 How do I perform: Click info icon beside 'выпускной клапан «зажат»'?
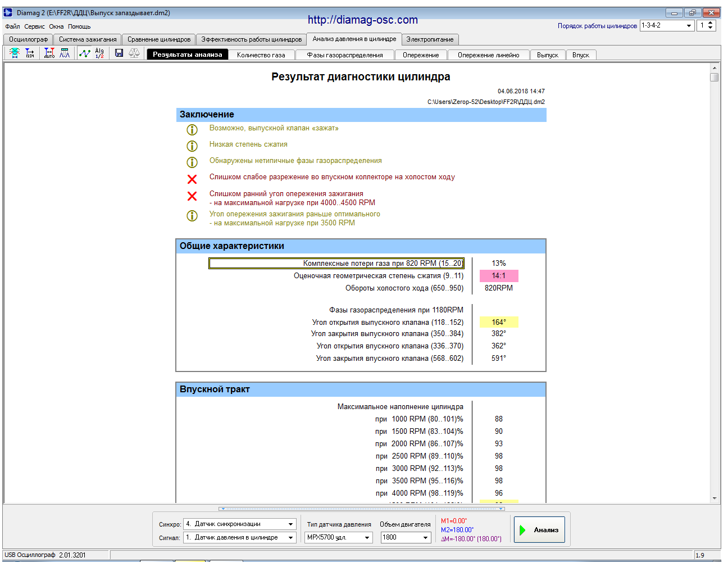pos(192,130)
